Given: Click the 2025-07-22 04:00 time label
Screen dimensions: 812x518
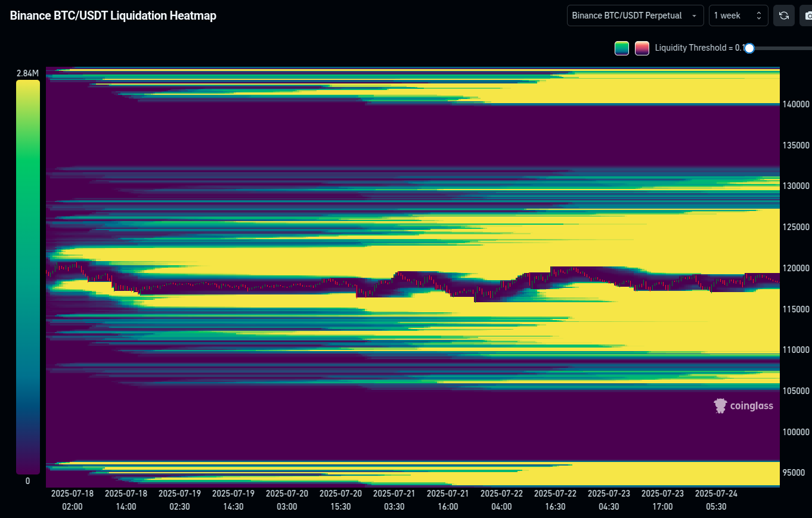Looking at the screenshot, I should tap(501, 500).
